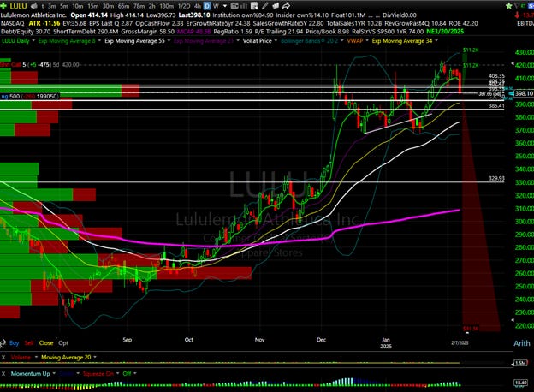Click the Shrt Call 420.00 position line label
The image size is (534, 392).
pos(39,65)
